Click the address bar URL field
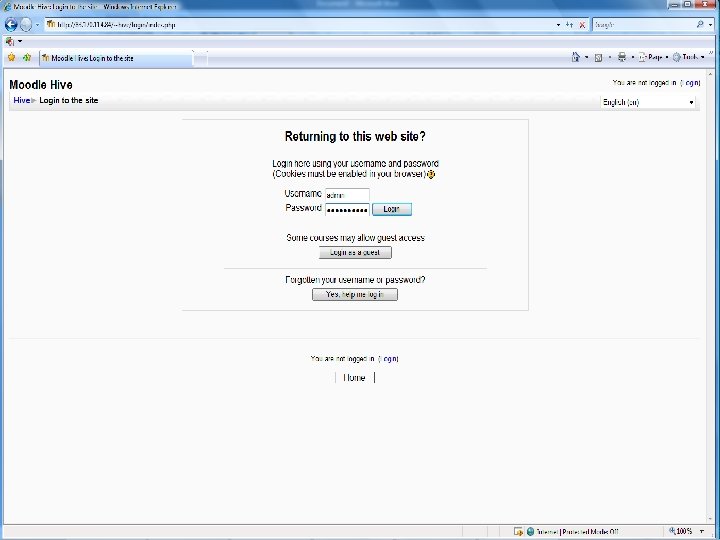This screenshot has height=540, width=720. 298,25
